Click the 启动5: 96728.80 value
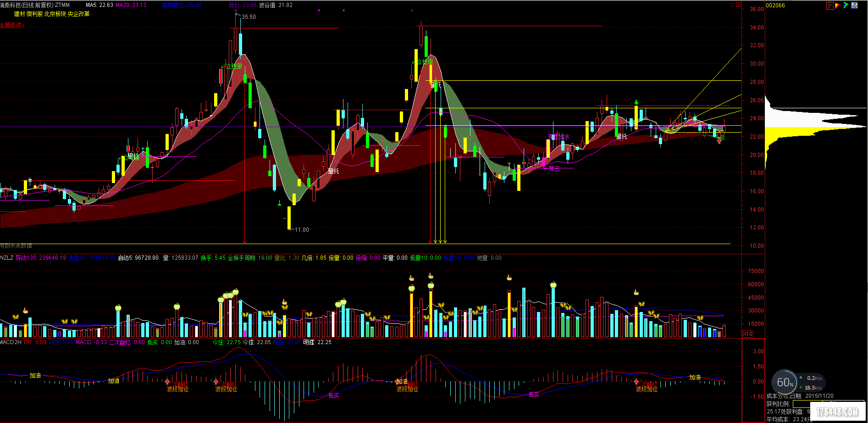Screen dimensions: 868x423 138,258
